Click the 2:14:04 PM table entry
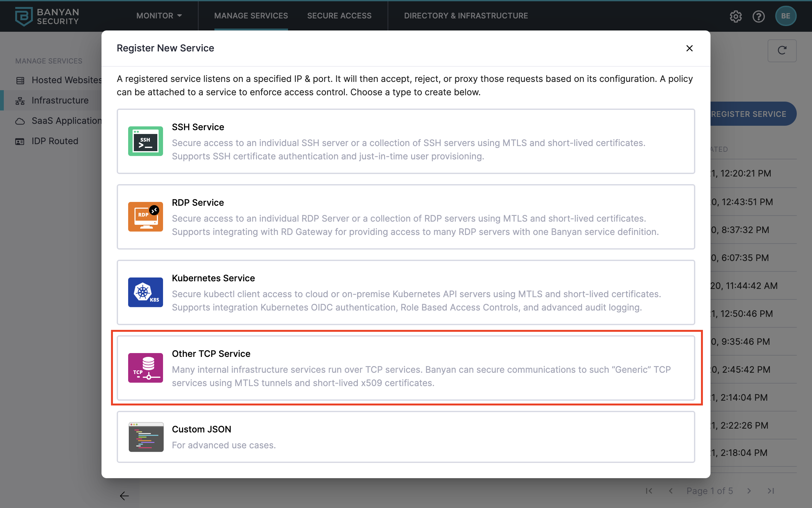This screenshot has width=812, height=508. (x=739, y=398)
